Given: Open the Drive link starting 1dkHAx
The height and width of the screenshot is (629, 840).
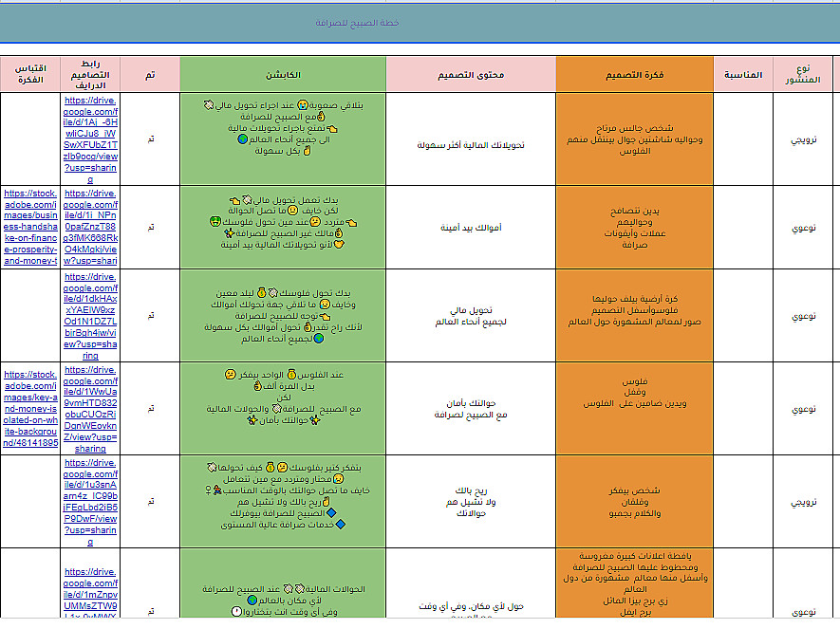Looking at the screenshot, I should click(90, 316).
